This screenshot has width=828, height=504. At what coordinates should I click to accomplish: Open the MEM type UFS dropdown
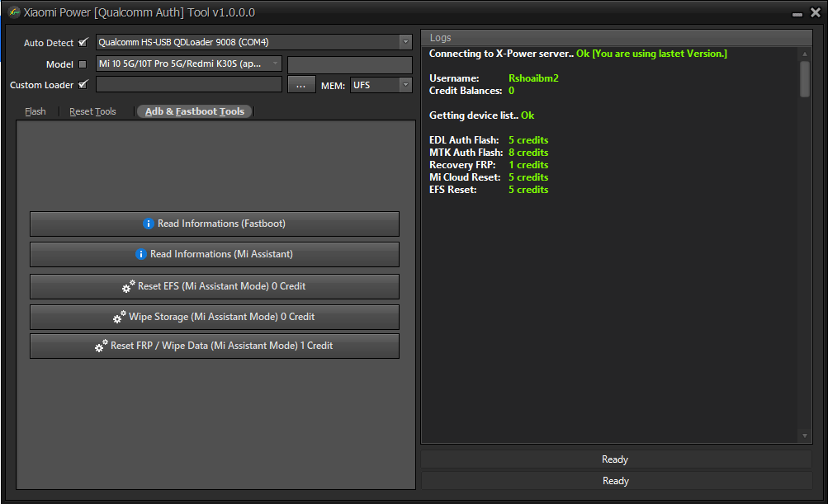[405, 84]
